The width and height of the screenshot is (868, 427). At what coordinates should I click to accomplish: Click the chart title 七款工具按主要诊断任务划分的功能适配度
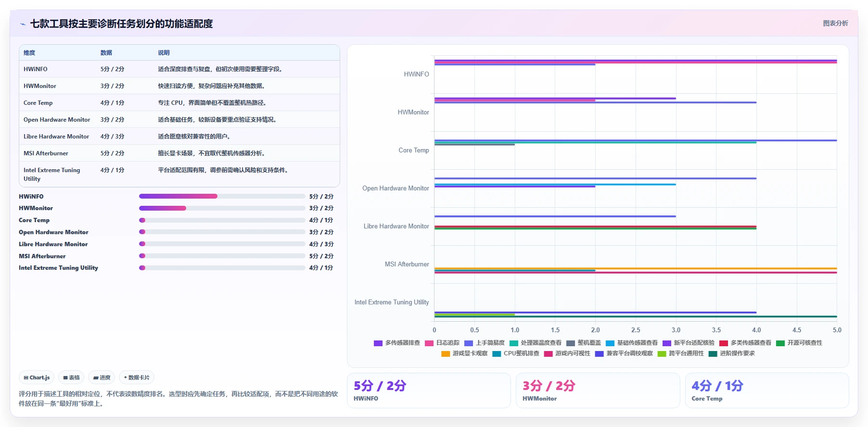[x=121, y=24]
